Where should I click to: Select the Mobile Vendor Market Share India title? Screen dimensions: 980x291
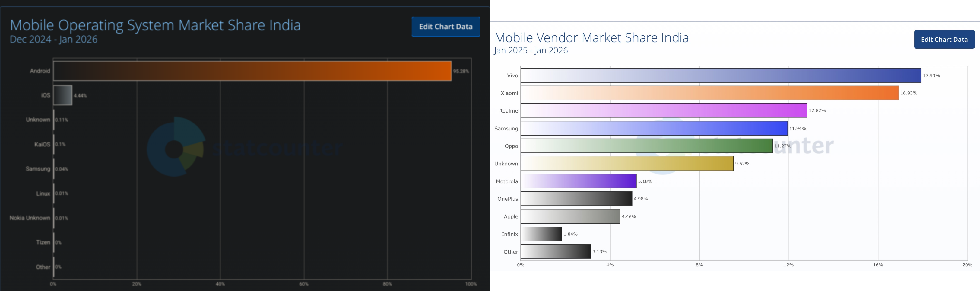591,38
